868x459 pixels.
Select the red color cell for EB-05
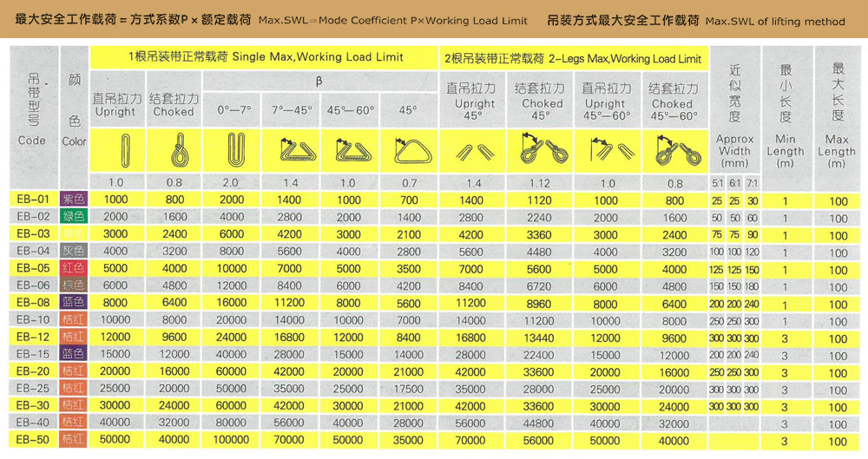point(73,268)
